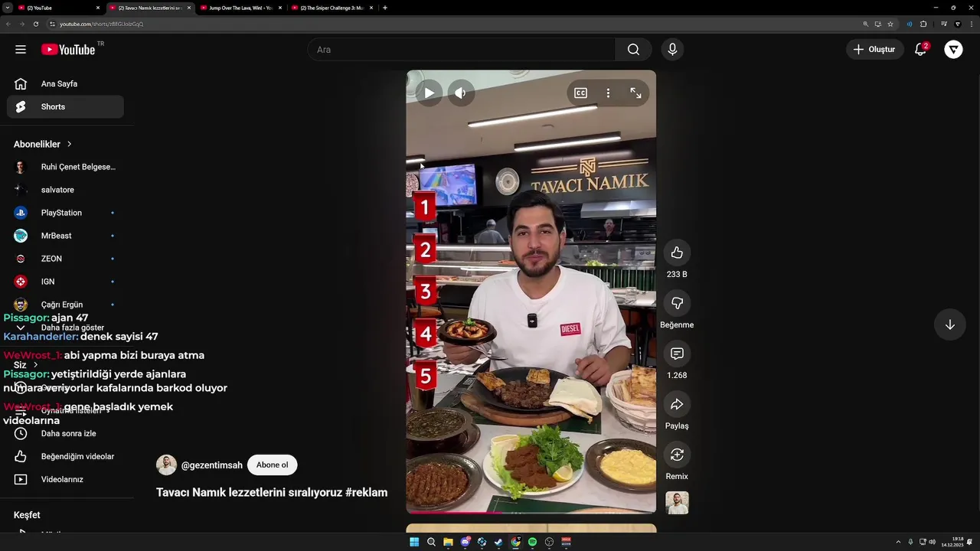Open the channel sound thumbnail below Remix

pos(677,503)
